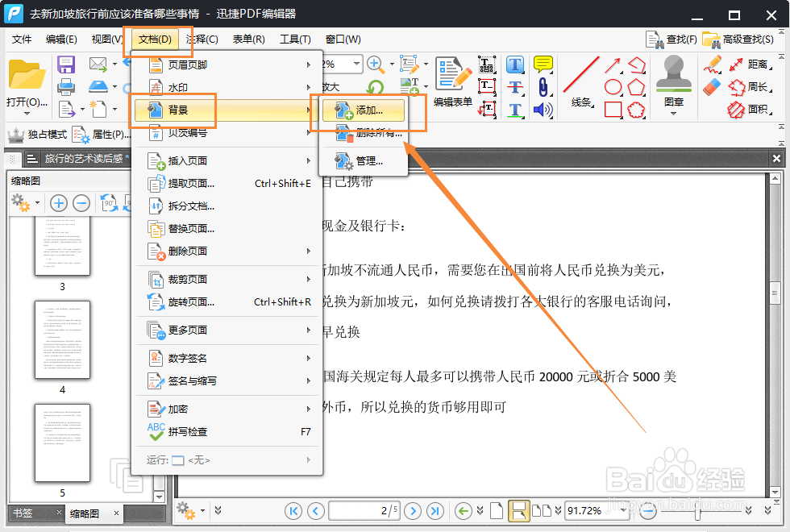Select the circle shape tool
This screenshot has width=790, height=532.
pos(613,85)
